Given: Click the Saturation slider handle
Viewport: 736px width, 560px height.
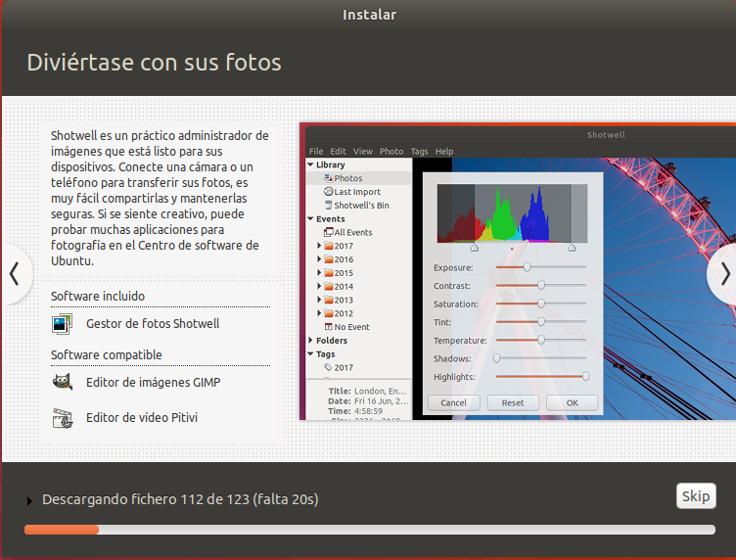Looking at the screenshot, I should pos(541,303).
